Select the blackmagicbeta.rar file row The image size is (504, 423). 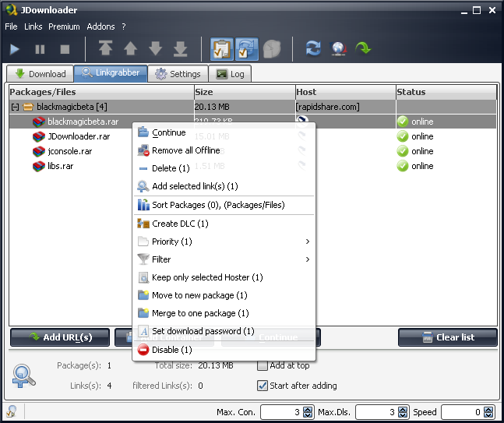click(x=252, y=122)
